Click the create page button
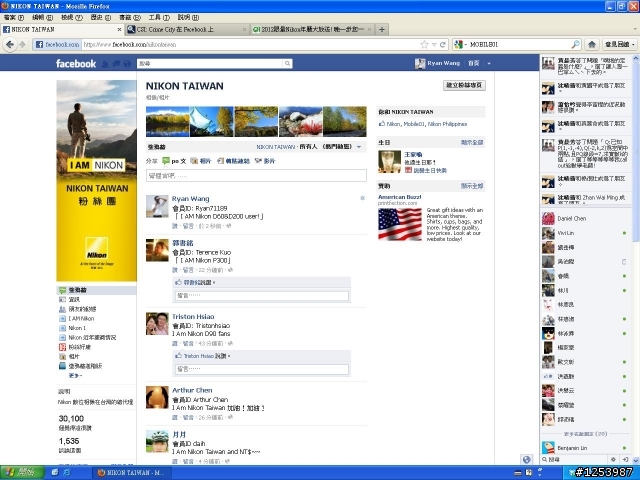The height and width of the screenshot is (480, 640). click(x=464, y=85)
